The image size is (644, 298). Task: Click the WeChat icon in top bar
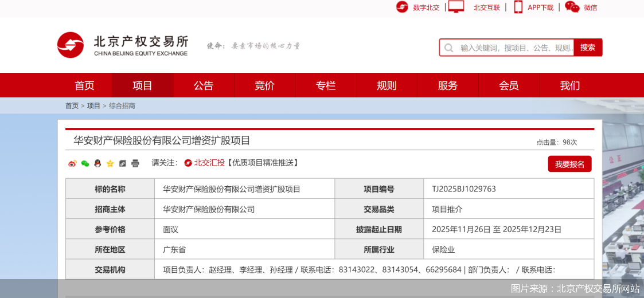tap(572, 7)
